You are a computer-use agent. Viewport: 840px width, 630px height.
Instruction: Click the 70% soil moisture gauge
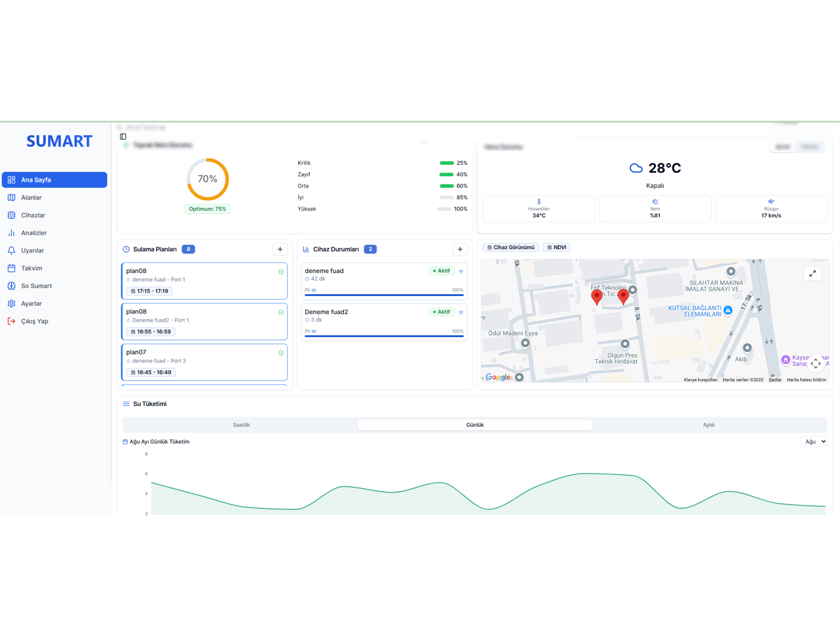click(x=208, y=179)
